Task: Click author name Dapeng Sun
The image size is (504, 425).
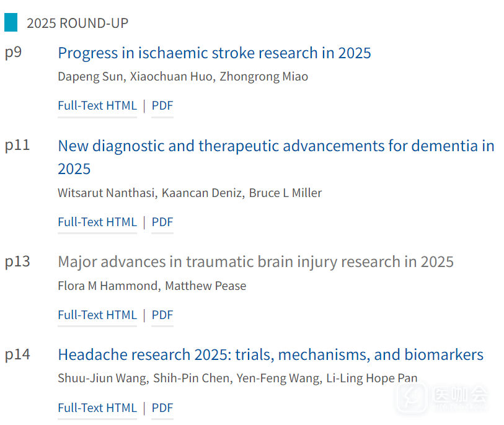Action: coord(82,77)
